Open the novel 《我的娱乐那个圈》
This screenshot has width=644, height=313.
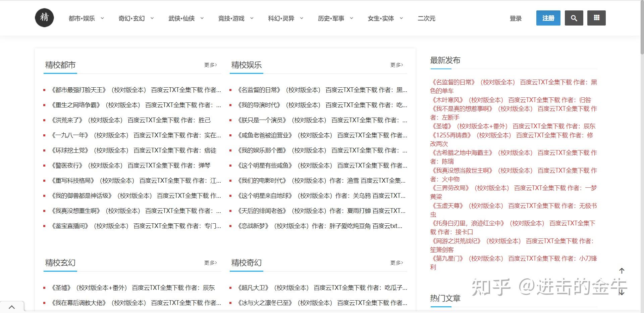322,150
